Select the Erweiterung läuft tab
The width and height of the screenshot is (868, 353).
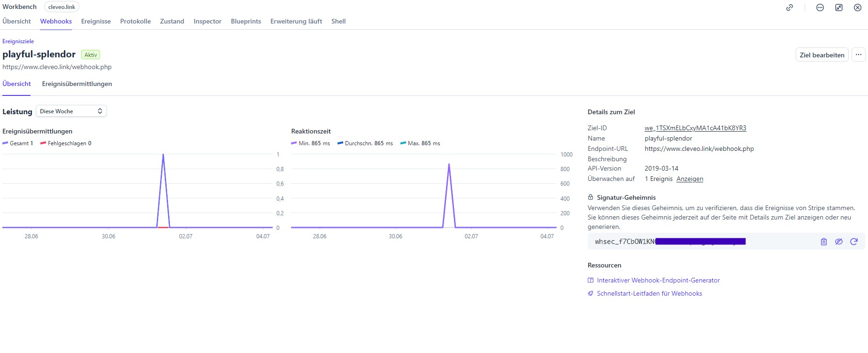pyautogui.click(x=296, y=21)
